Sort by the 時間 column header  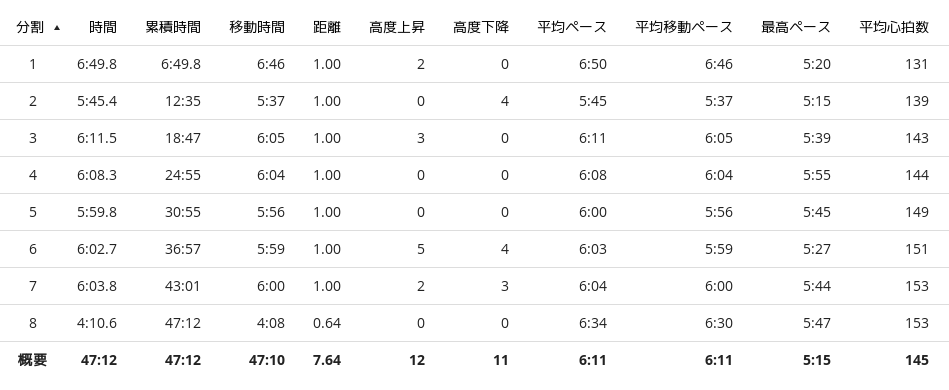click(x=102, y=27)
